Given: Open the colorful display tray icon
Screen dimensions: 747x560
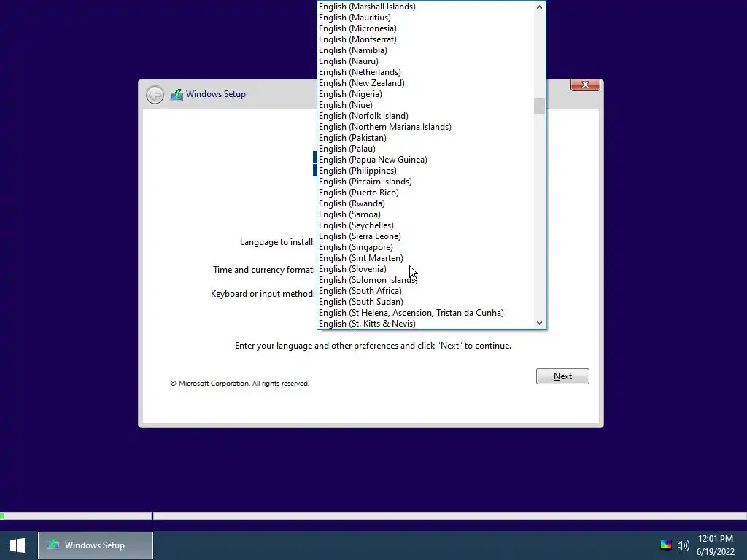Looking at the screenshot, I should pos(665,545).
